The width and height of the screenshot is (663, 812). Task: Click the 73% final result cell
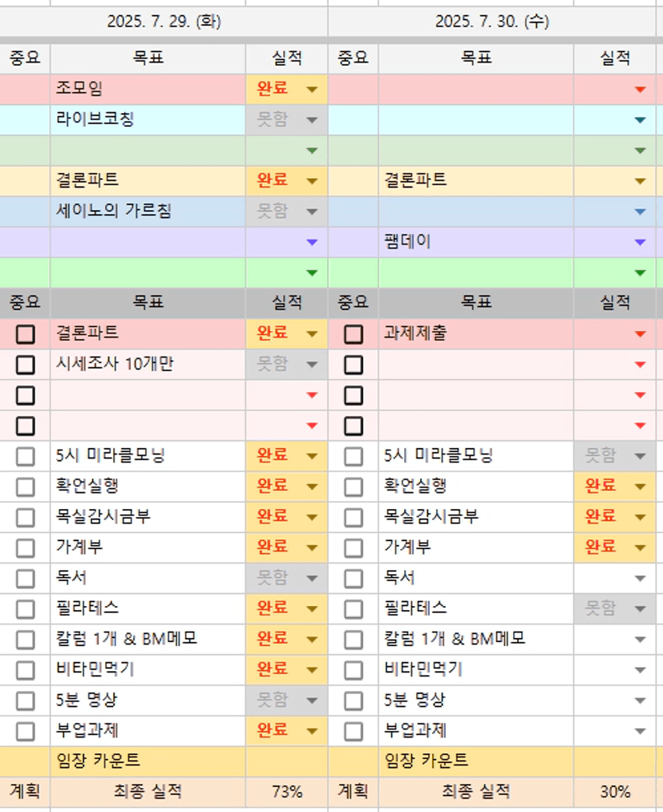point(287,792)
